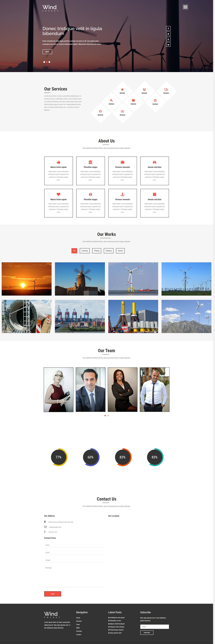The image size is (215, 644).
Task: Filter works by Painting
Action: (109, 251)
